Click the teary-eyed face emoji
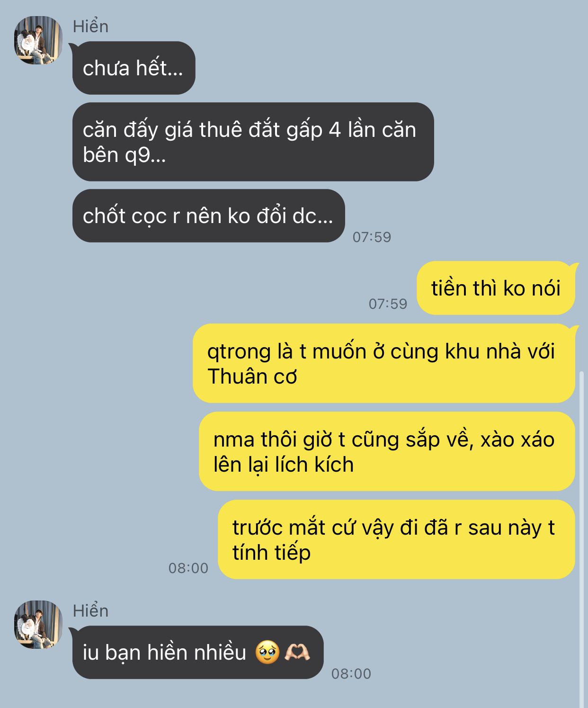This screenshot has height=708, width=588. [267, 652]
